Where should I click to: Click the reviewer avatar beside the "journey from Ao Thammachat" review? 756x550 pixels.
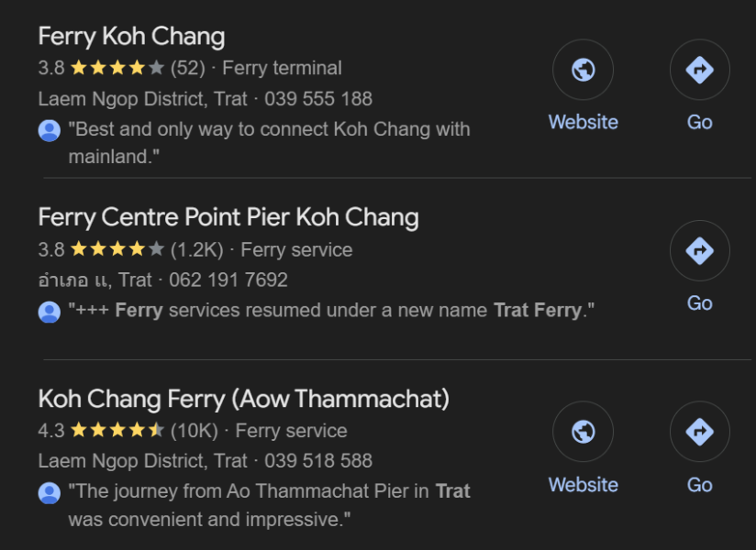50,492
